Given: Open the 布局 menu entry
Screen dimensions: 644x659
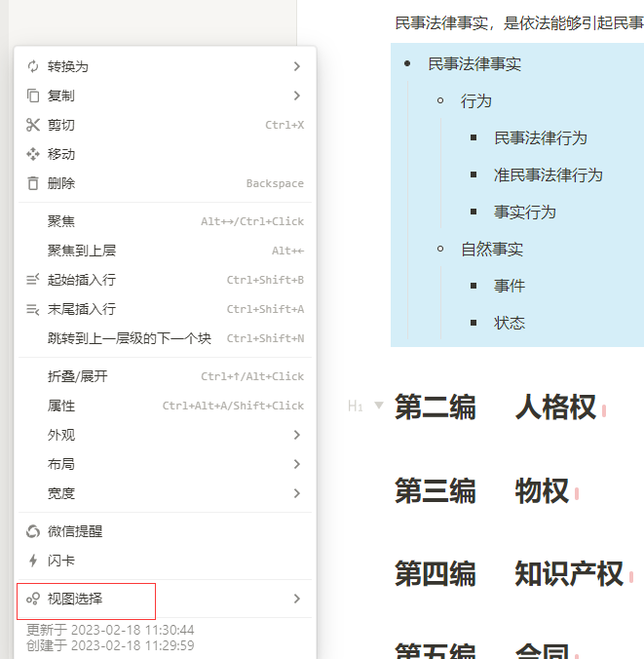Looking at the screenshot, I should (x=165, y=464).
